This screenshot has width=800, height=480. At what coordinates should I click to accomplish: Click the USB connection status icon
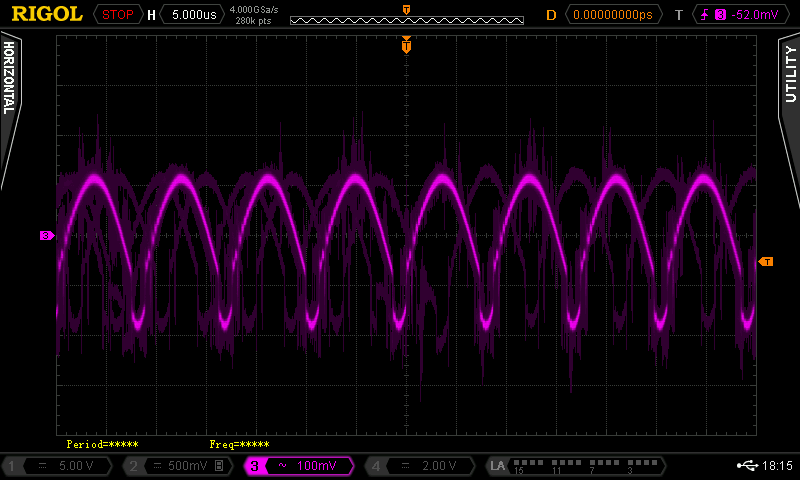pyautogui.click(x=746, y=466)
